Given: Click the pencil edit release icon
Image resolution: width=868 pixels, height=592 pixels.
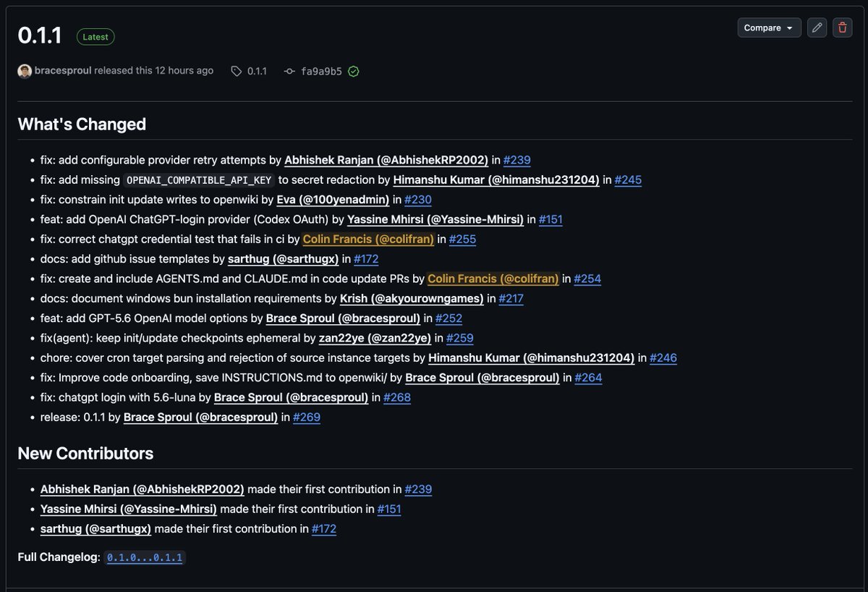Looking at the screenshot, I should coord(817,28).
